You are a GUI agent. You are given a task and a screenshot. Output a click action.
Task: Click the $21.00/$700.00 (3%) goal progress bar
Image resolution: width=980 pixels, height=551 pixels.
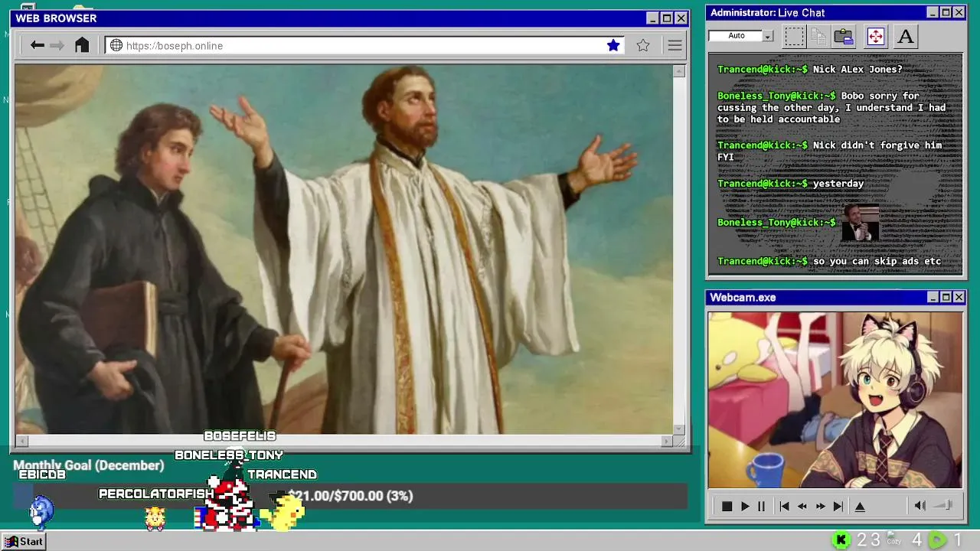click(351, 496)
